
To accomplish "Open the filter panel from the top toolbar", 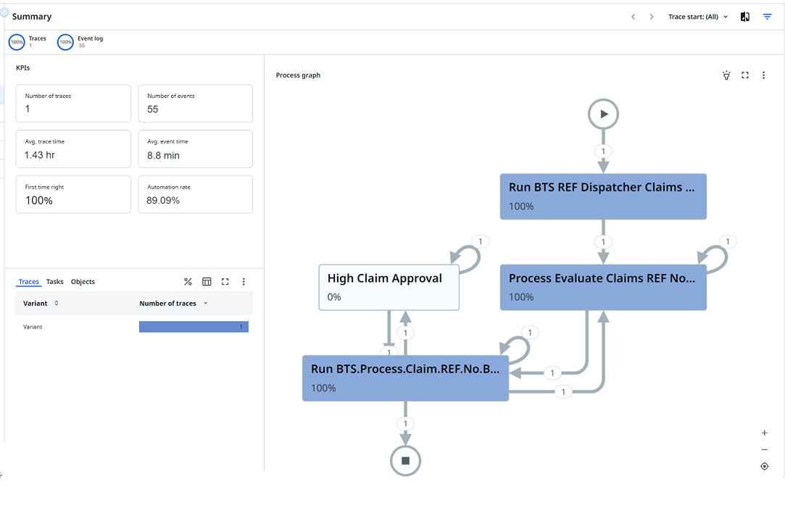I will (767, 16).
